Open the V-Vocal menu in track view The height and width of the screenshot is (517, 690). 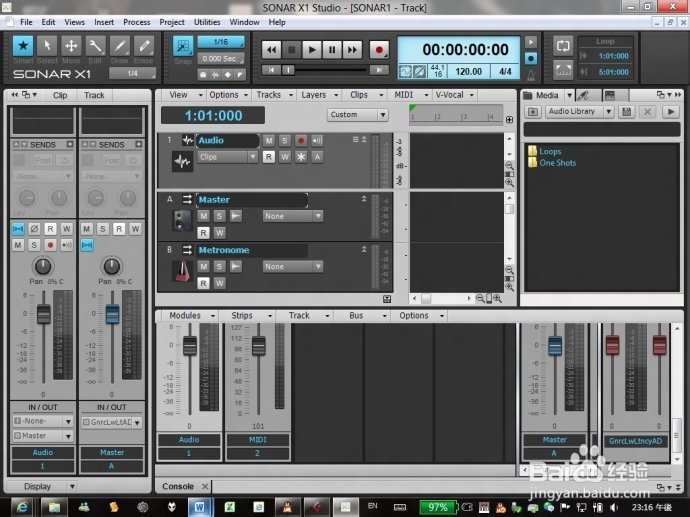coord(453,95)
